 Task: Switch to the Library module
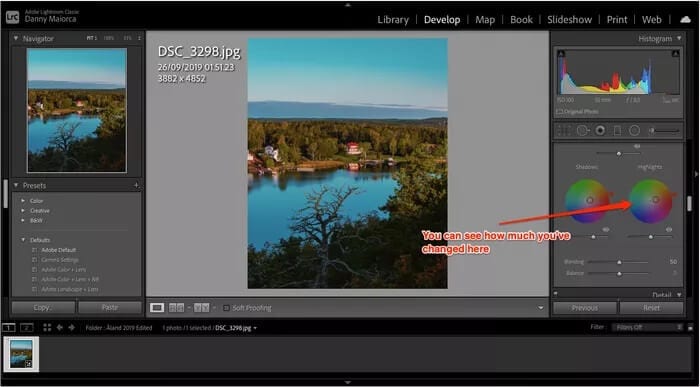click(393, 20)
